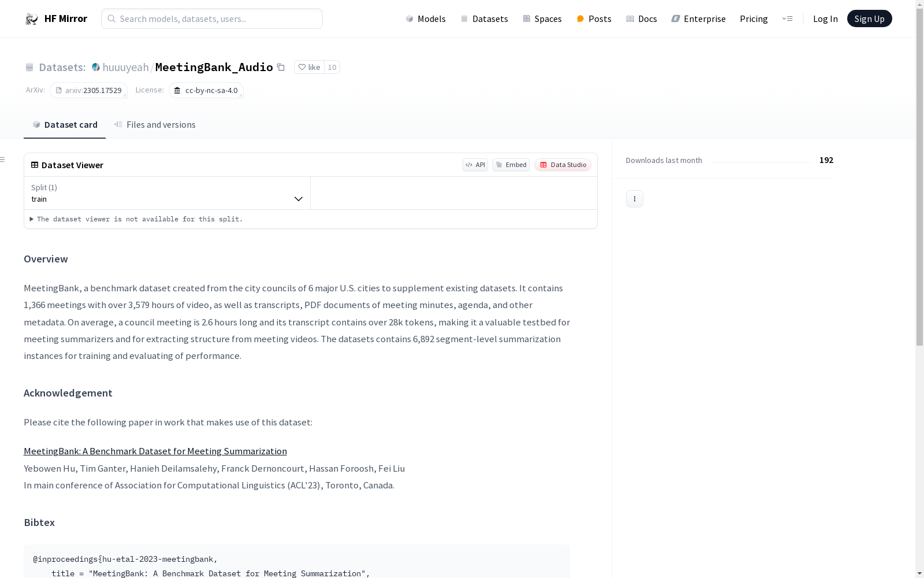Expand the dataset viewer unavailable message
This screenshot has height=578, width=924.
click(137, 219)
